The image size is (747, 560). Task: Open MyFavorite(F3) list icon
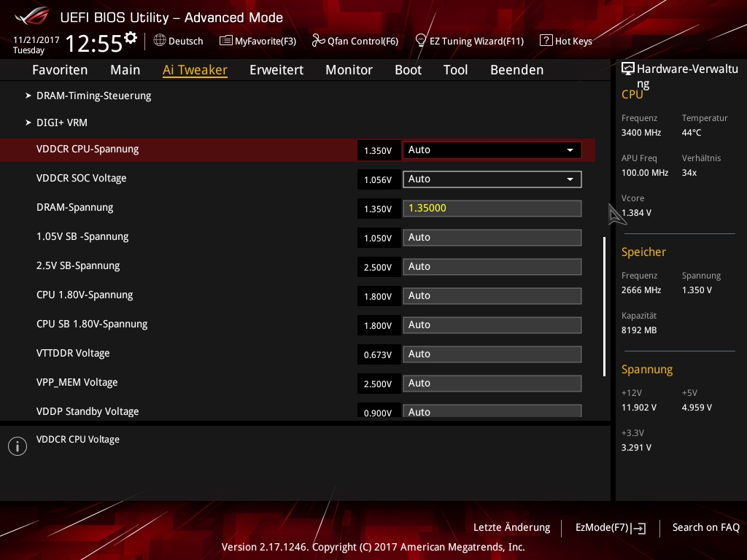coord(226,41)
